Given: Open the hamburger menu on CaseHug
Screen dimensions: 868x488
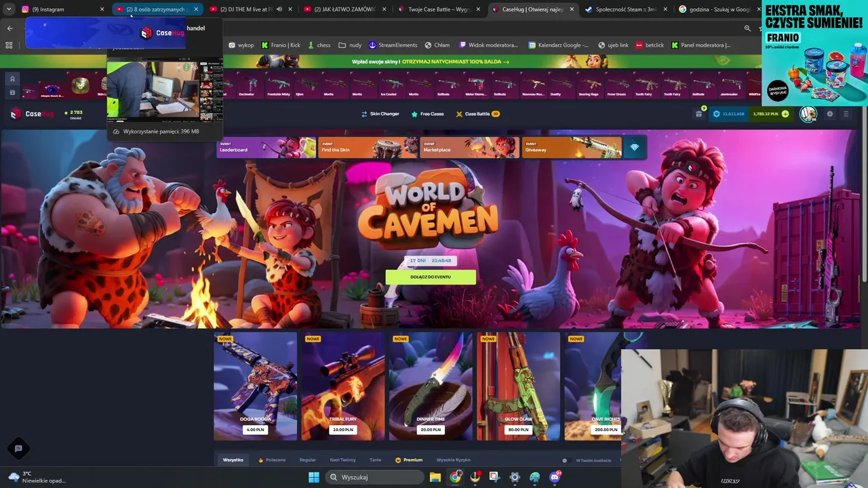Looking at the screenshot, I should point(846,114).
